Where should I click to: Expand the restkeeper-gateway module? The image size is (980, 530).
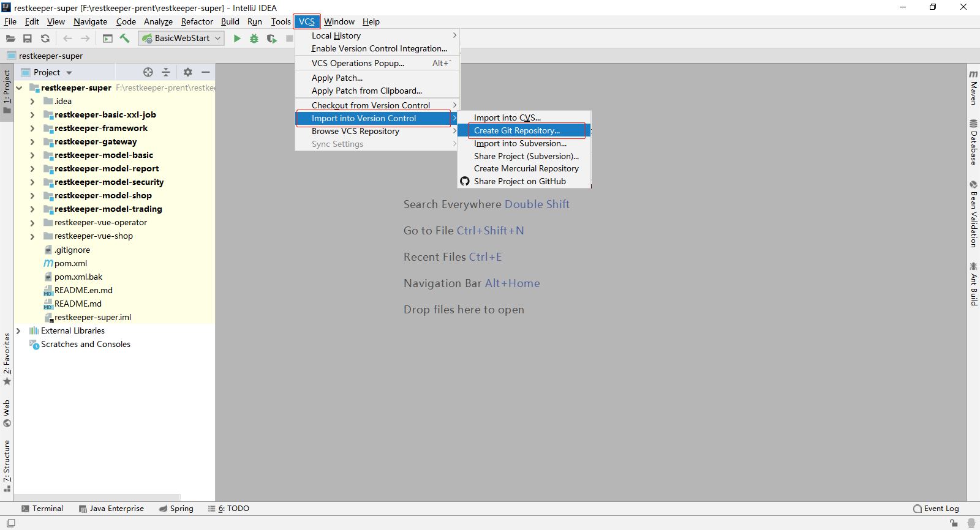32,142
